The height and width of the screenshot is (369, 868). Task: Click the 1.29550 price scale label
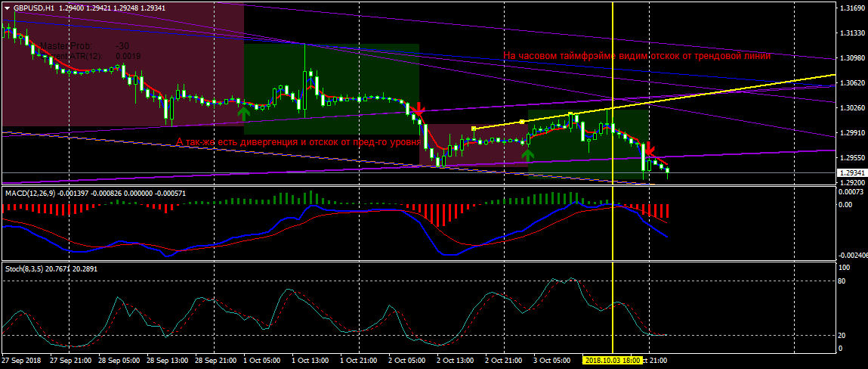point(851,157)
